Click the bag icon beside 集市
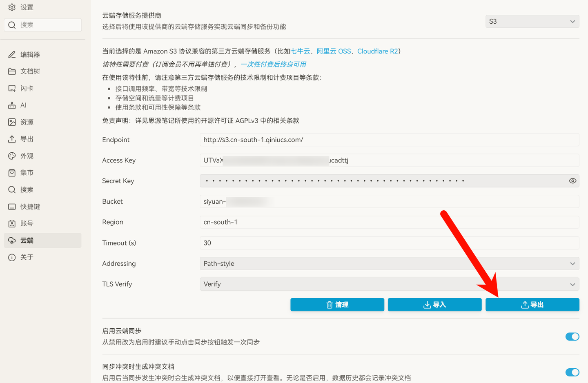The height and width of the screenshot is (383, 588). 12,173
